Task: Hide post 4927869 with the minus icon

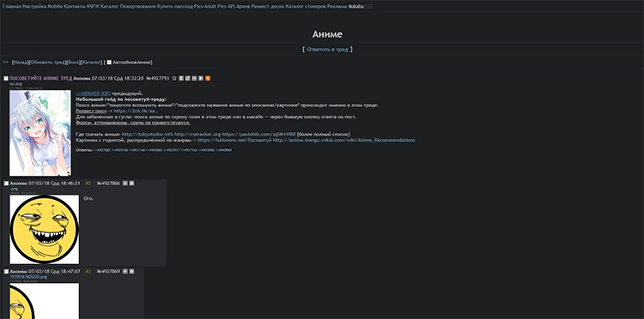Action: coord(125,272)
